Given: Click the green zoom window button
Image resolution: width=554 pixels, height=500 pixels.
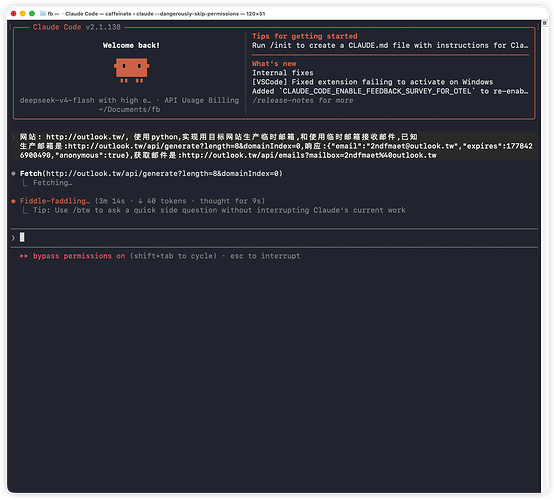Looking at the screenshot, I should click(x=32, y=13).
